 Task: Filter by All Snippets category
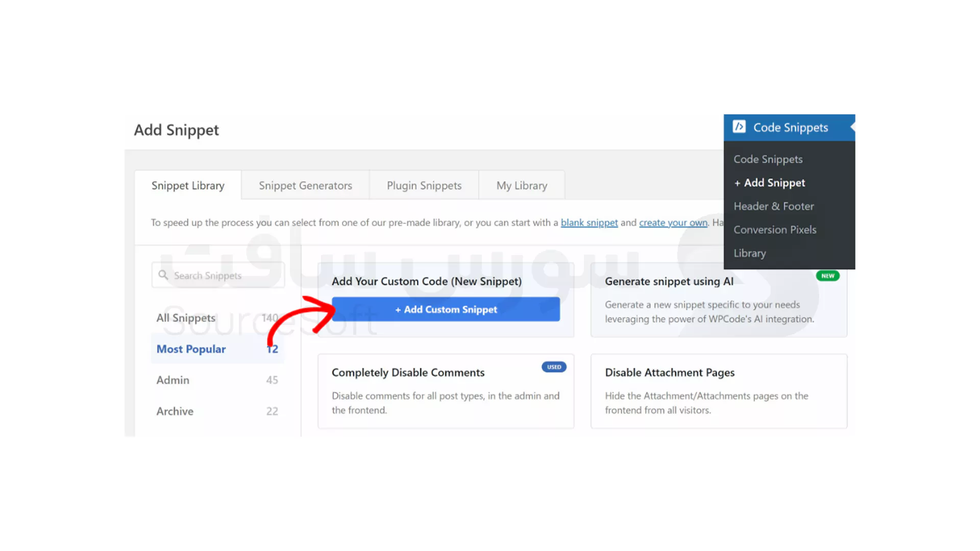coord(186,318)
